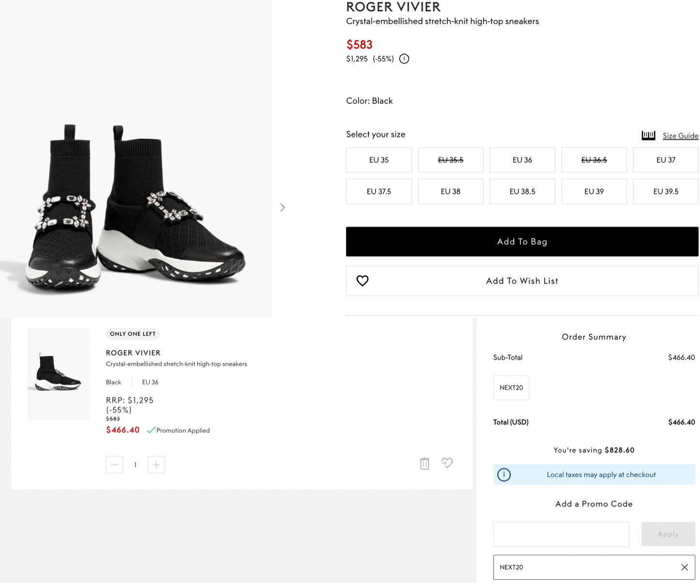Delete the item with the trash icon
Screen dimensions: 700x588
tap(424, 464)
